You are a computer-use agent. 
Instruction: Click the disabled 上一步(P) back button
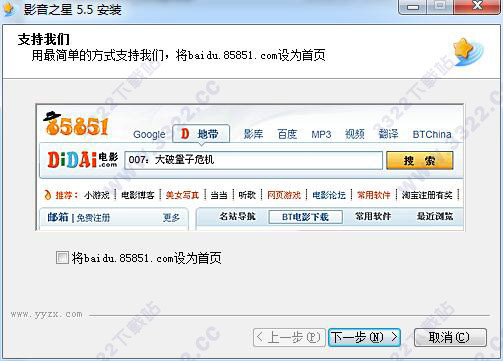click(289, 337)
